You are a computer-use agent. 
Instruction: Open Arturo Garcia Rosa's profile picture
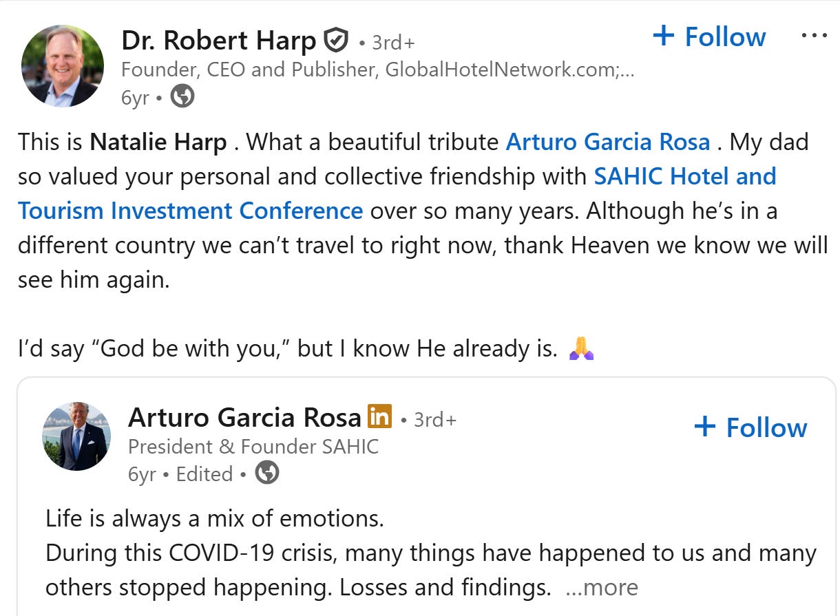[x=76, y=436]
